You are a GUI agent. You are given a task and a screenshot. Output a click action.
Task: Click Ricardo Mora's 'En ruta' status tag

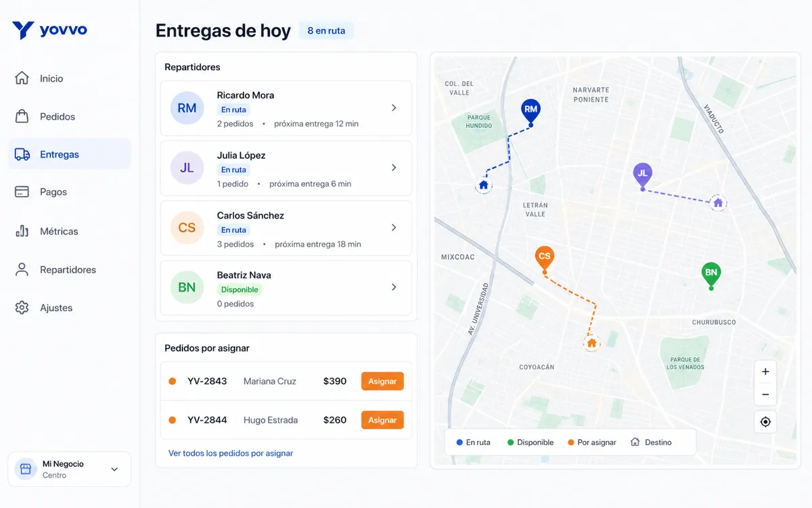233,110
